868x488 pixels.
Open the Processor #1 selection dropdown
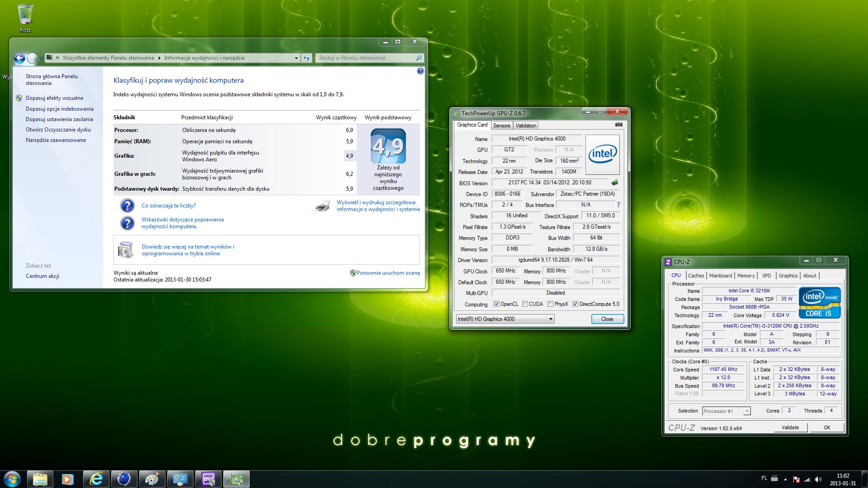[746, 411]
